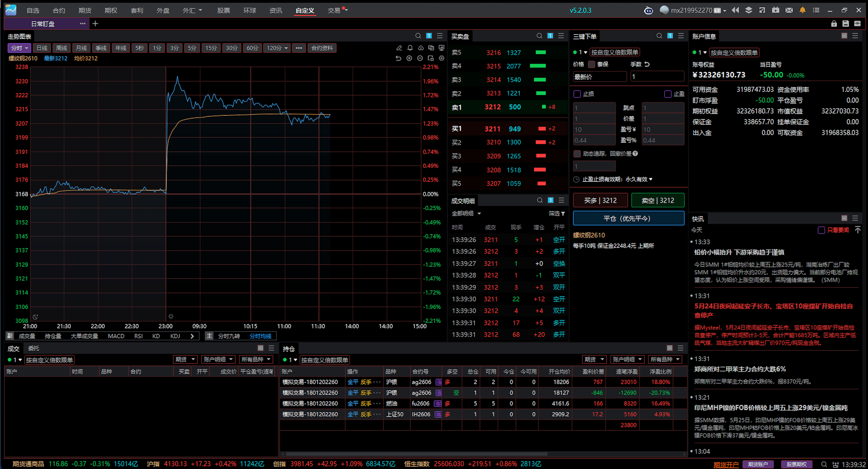Enable the 止盈 take-profit checkbox
Image resolution: width=868 pixels, height=469 pixels.
(668, 94)
